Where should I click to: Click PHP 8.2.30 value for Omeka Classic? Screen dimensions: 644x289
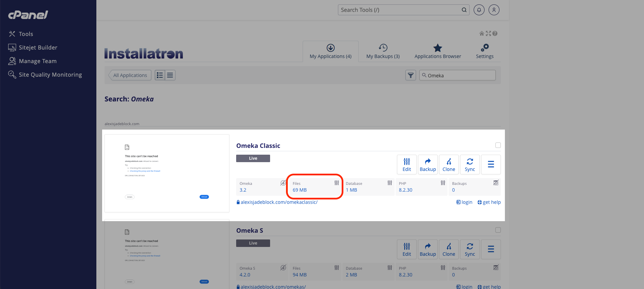[405, 190]
